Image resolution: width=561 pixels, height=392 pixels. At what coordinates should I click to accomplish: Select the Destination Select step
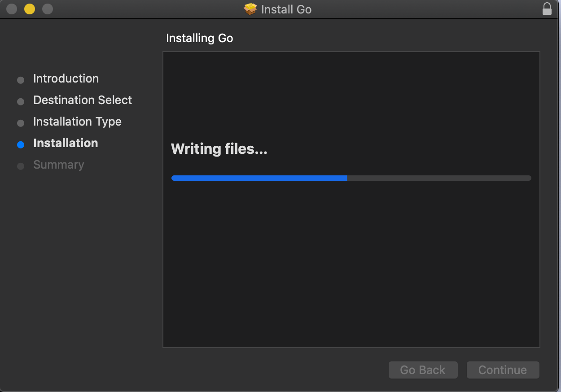click(83, 100)
